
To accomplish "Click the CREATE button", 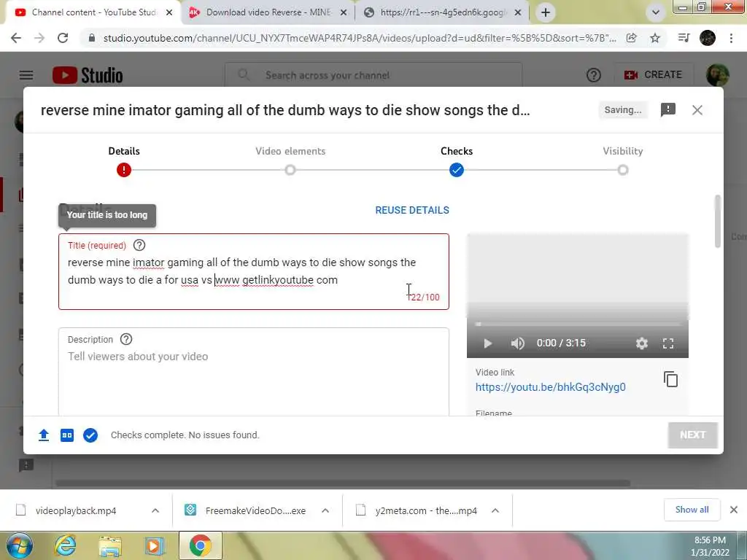I will [653, 75].
